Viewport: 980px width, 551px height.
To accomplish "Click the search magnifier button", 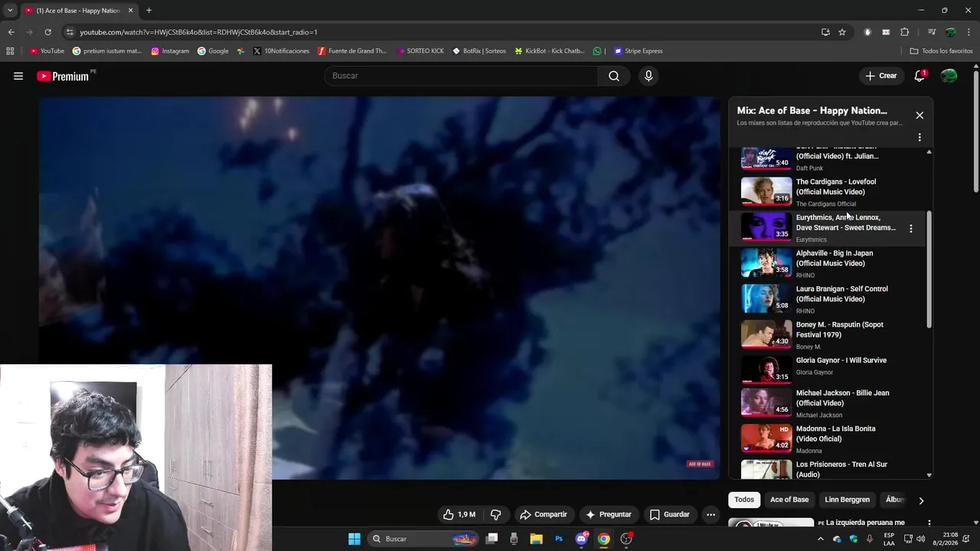I will (x=614, y=76).
